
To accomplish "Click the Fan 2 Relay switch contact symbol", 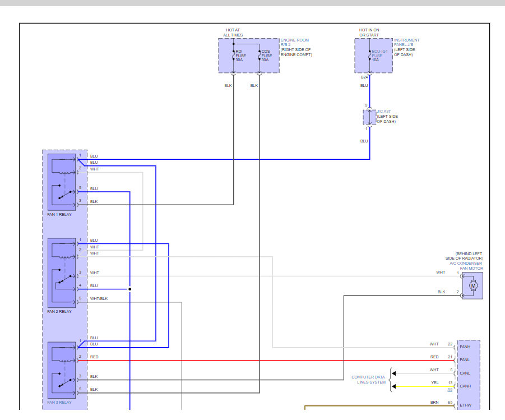I will pyautogui.click(x=64, y=280).
